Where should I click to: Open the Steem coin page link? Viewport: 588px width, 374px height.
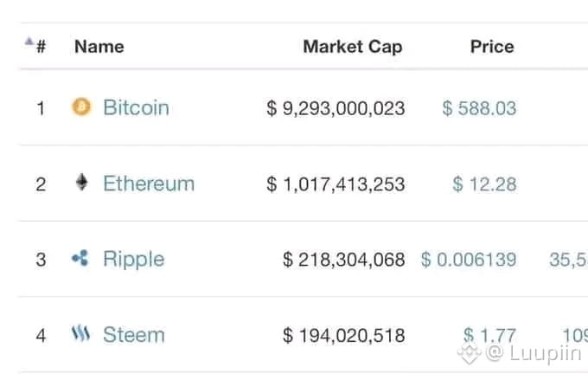(134, 334)
